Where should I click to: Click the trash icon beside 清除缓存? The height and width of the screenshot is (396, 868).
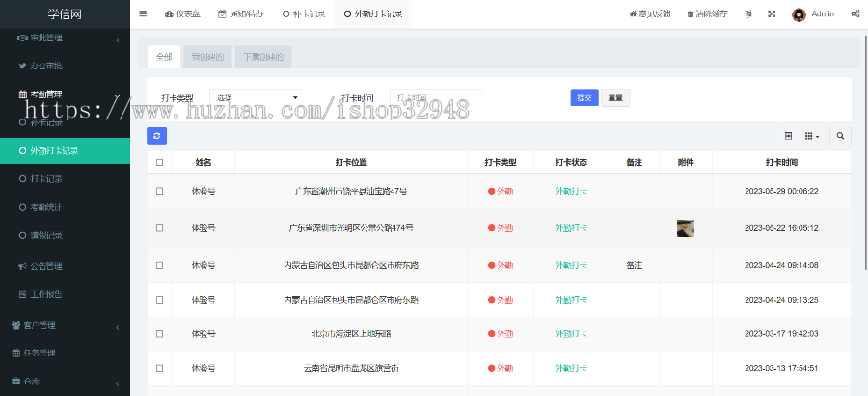point(690,14)
